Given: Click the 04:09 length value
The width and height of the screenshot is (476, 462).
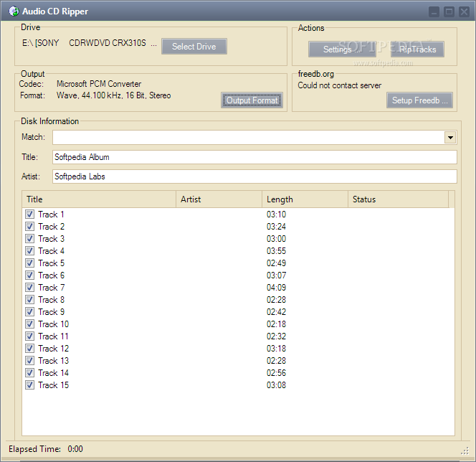Looking at the screenshot, I should (x=276, y=288).
